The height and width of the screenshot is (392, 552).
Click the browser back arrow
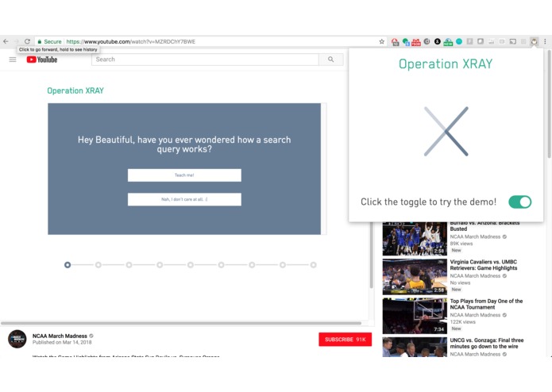pos(6,41)
